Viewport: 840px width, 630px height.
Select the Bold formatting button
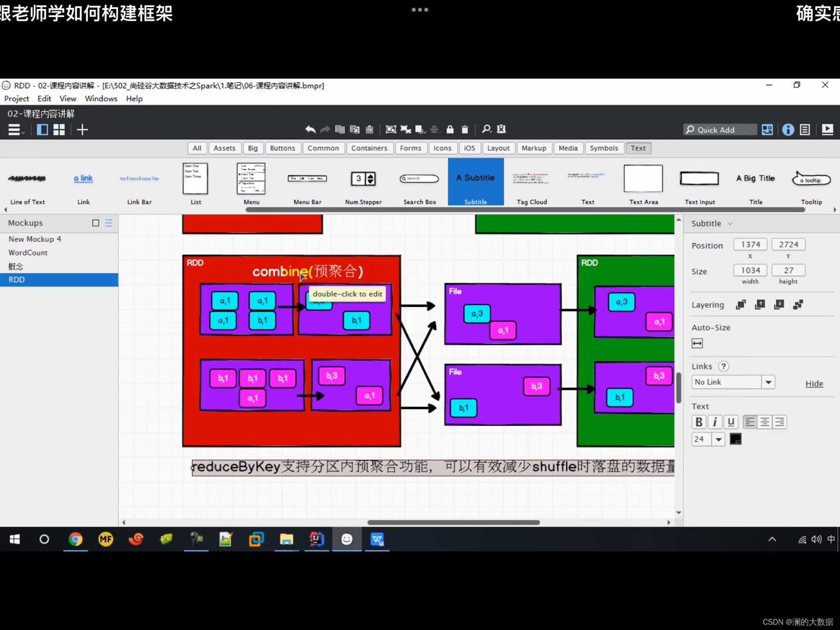[x=698, y=422]
